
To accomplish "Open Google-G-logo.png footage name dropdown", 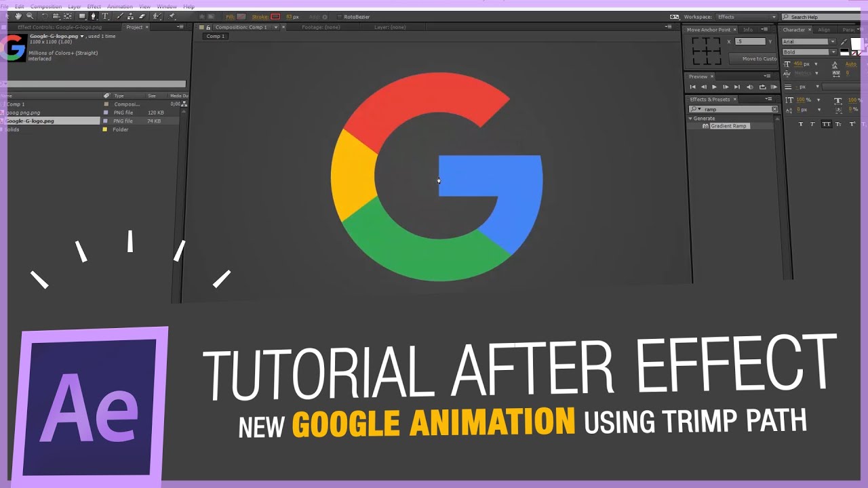I will 82,36.
